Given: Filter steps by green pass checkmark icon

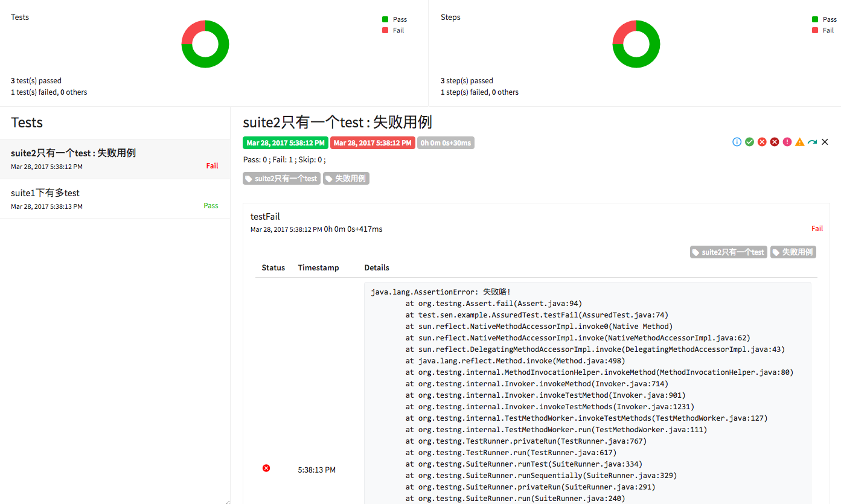Looking at the screenshot, I should pyautogui.click(x=749, y=142).
